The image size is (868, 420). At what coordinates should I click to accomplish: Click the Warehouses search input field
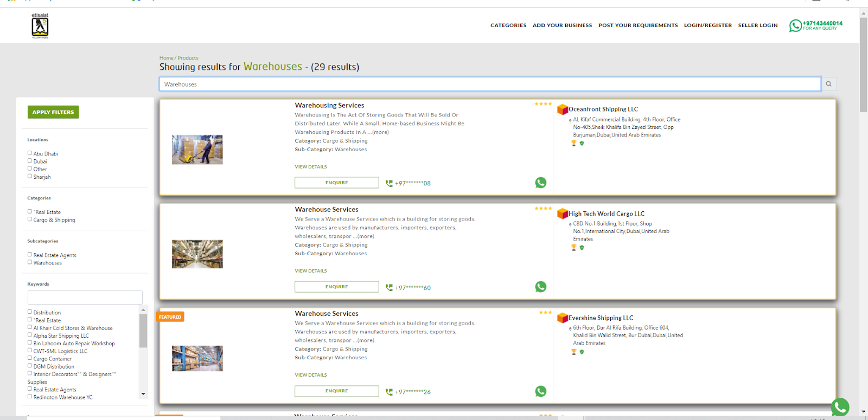pos(490,84)
